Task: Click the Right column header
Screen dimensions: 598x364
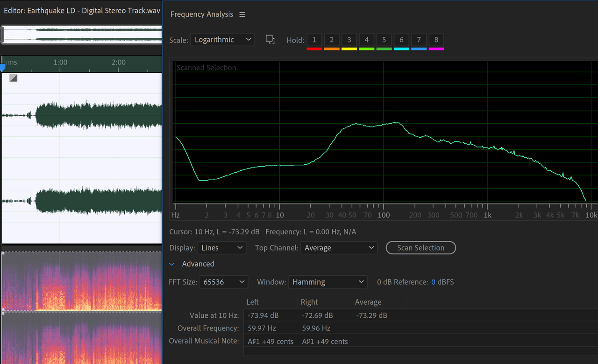Action: 309,302
